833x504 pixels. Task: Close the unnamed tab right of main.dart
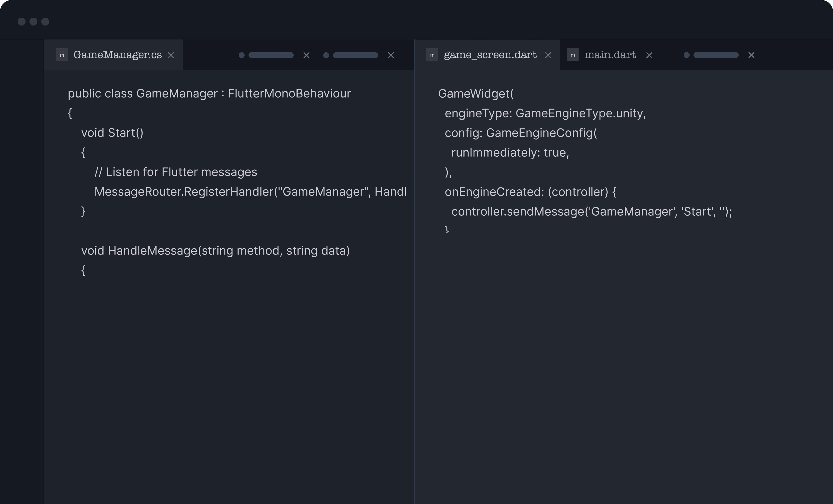click(x=751, y=56)
